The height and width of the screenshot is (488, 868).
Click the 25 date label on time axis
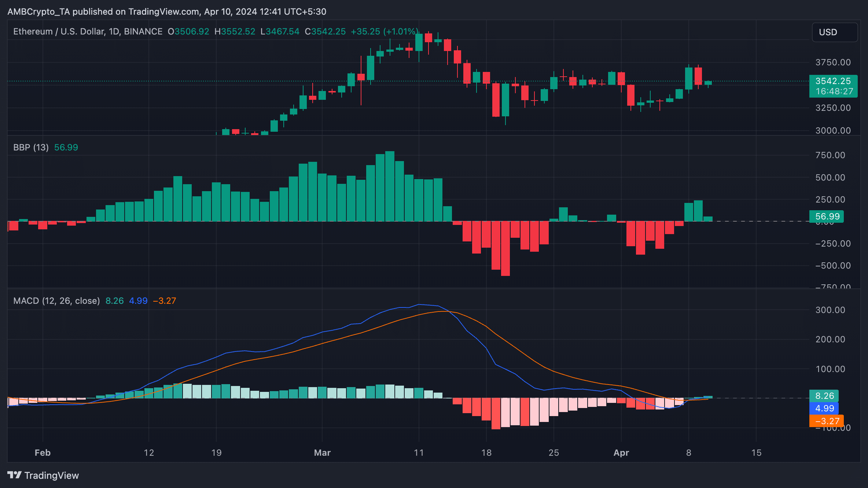tap(553, 453)
